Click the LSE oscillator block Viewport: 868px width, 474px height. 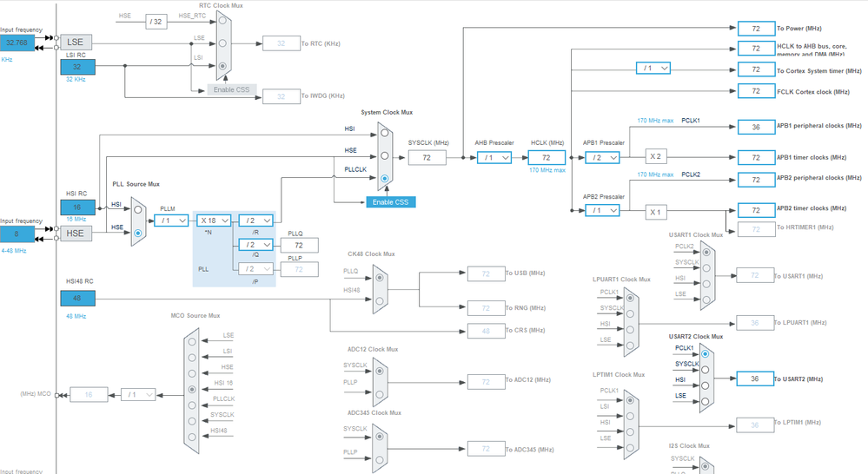[x=76, y=42]
